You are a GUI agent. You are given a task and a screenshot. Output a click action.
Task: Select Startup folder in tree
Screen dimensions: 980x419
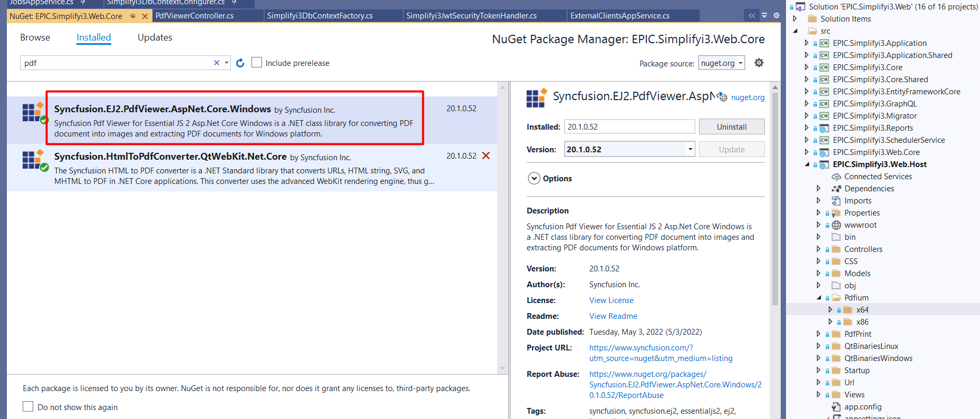[x=857, y=371]
